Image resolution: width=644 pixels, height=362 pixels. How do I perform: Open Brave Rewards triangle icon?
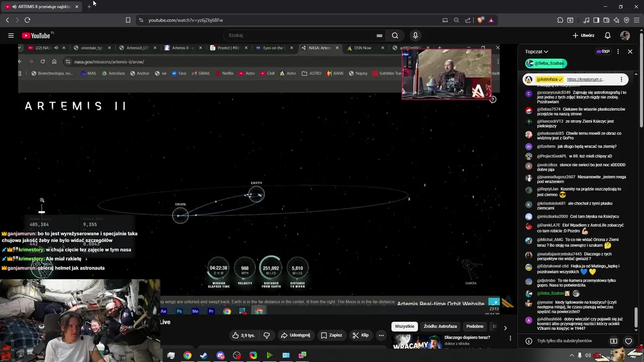(491, 20)
